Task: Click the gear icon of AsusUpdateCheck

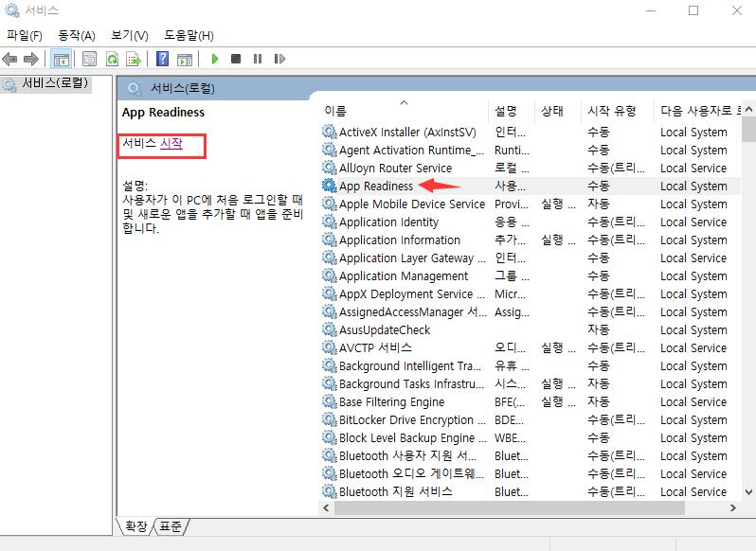Action: [x=330, y=329]
